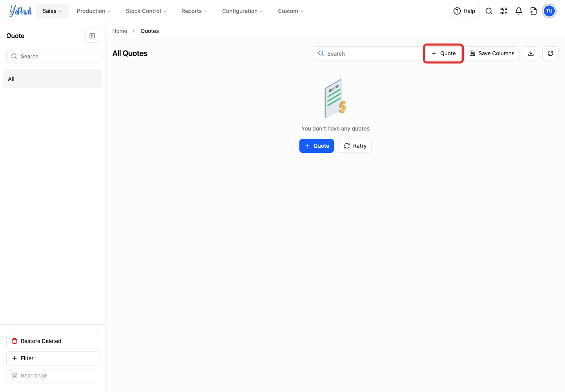Create a quote with blue Quote button
The image size is (565, 392).
point(317,146)
